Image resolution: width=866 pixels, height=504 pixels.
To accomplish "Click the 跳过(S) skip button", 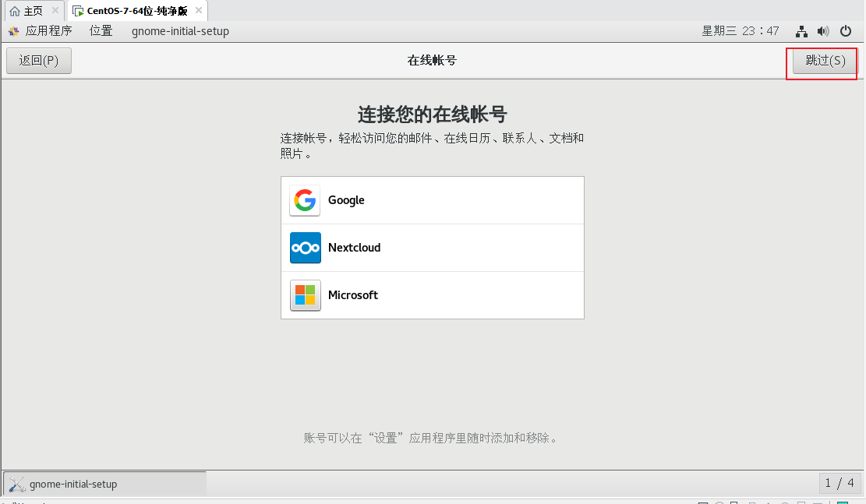I will (x=825, y=61).
